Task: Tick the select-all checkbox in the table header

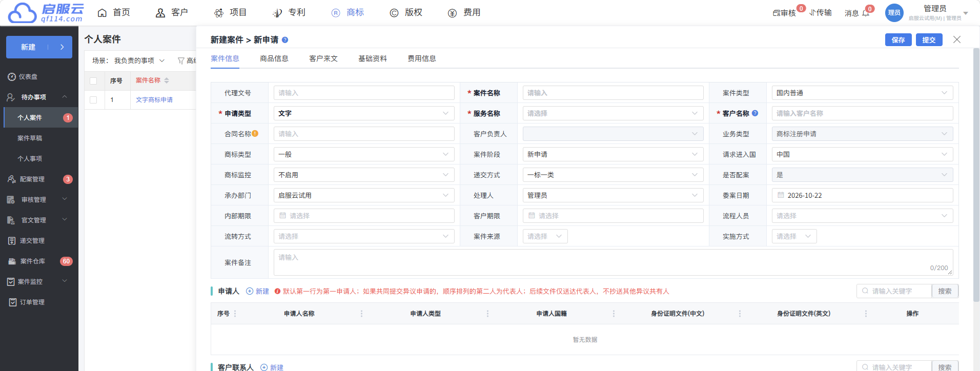Action: 93,81
